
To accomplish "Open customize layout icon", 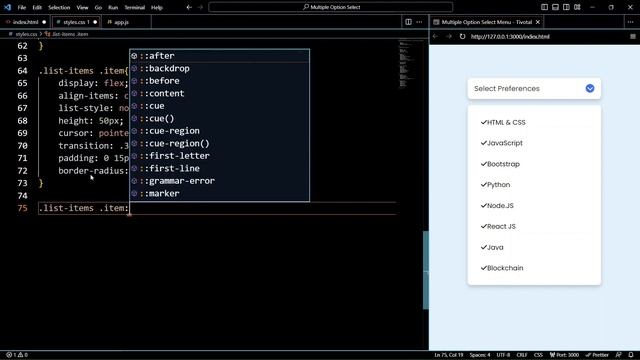I will (577, 7).
